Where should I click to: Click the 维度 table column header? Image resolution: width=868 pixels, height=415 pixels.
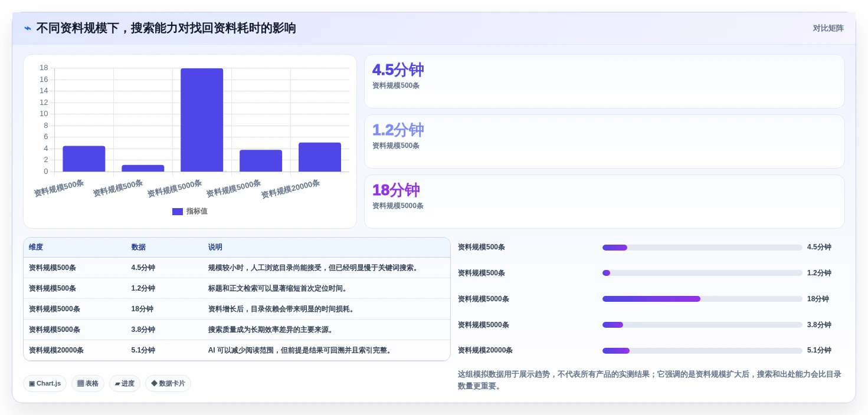36,248
